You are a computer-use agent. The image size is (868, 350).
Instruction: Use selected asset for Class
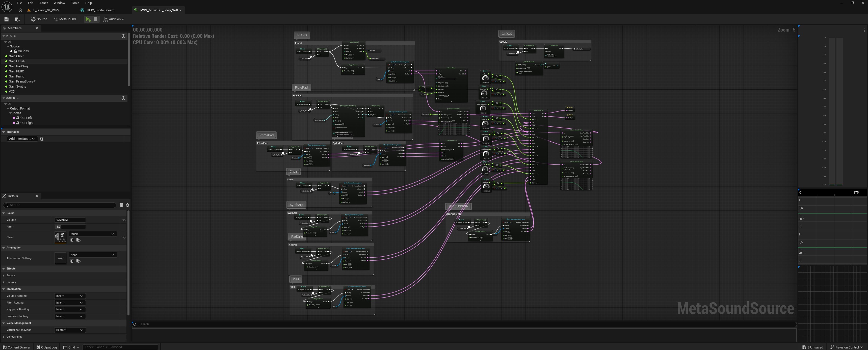(72, 240)
